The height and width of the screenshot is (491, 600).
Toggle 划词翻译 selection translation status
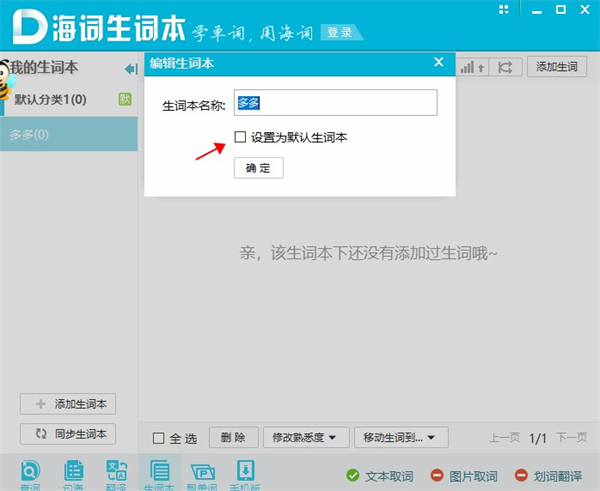point(548,476)
